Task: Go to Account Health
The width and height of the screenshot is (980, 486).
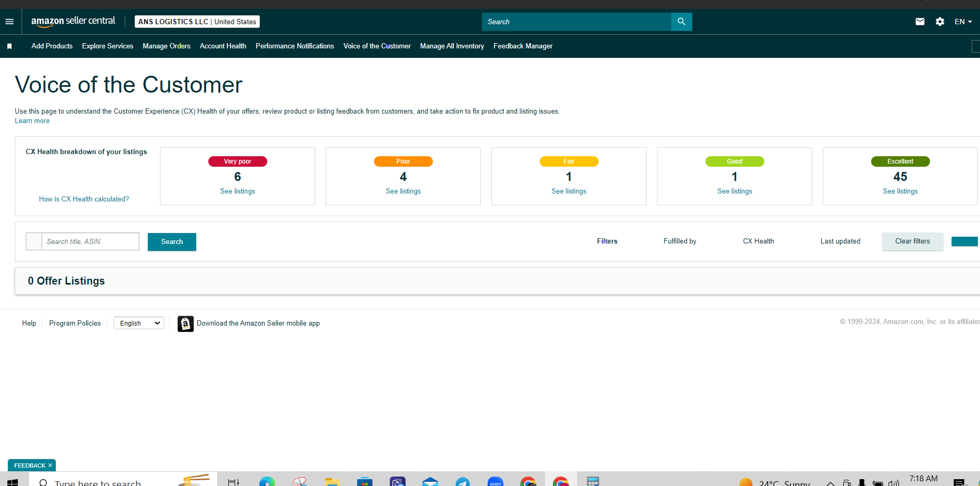Action: click(223, 46)
